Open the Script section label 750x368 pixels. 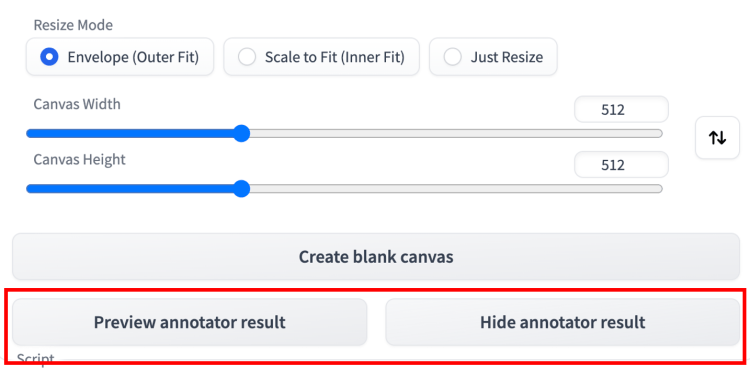click(x=35, y=359)
